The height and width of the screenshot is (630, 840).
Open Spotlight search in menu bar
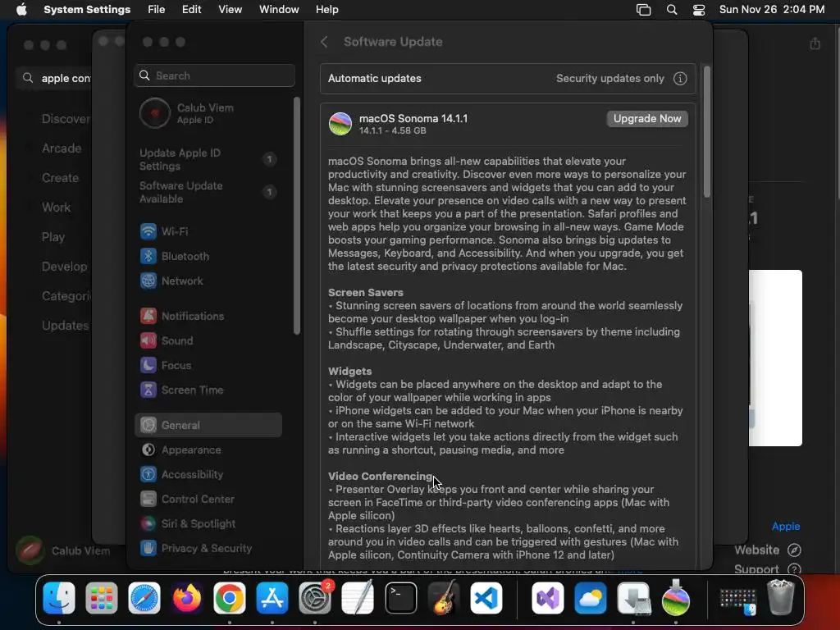(671, 10)
